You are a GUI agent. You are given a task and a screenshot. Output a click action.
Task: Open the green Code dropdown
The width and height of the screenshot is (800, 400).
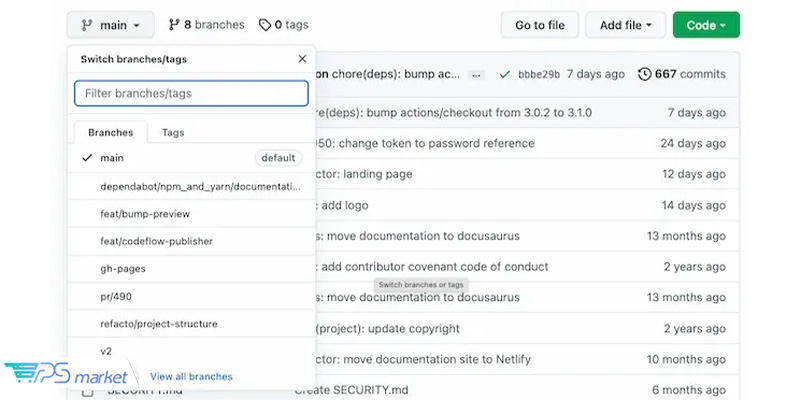706,24
